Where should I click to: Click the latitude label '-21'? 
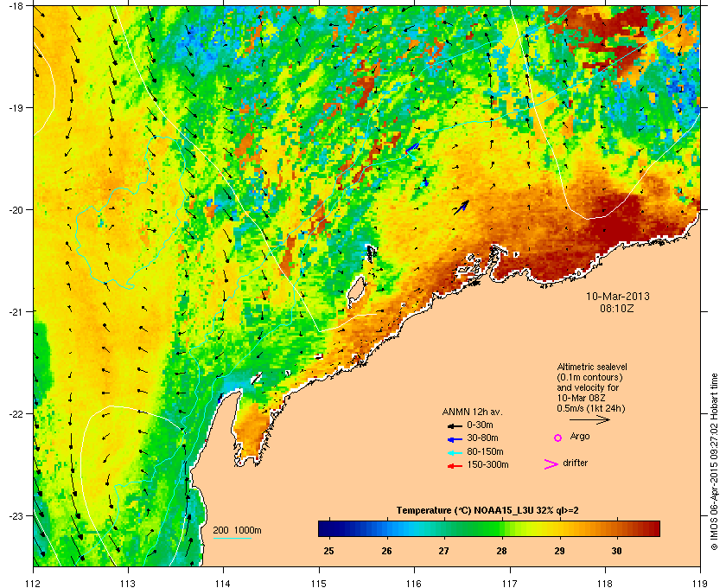16,311
